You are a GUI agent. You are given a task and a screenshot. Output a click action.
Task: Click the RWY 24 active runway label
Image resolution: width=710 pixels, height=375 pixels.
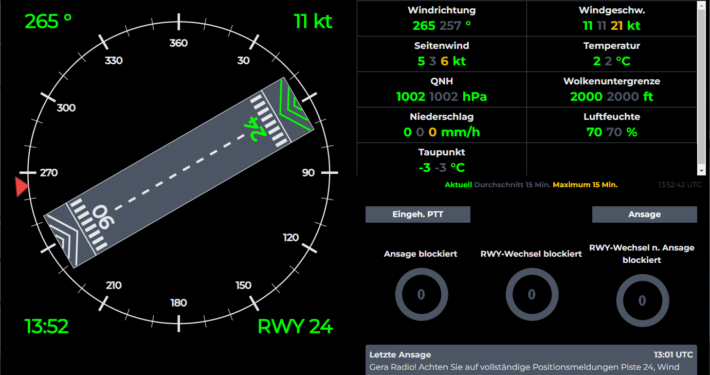click(295, 326)
